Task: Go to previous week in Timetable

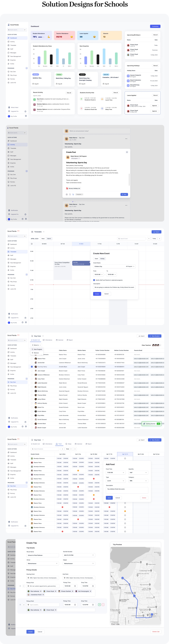Action: [x=149, y=239]
